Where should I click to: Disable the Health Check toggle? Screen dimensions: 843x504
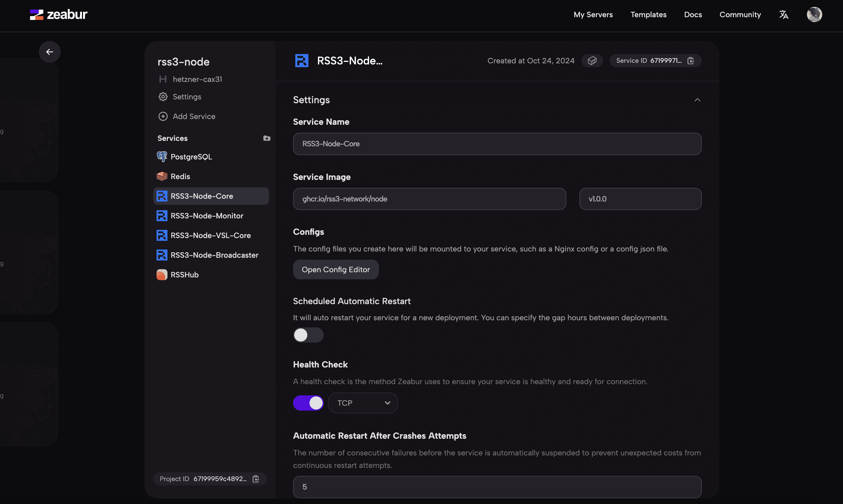click(x=308, y=403)
